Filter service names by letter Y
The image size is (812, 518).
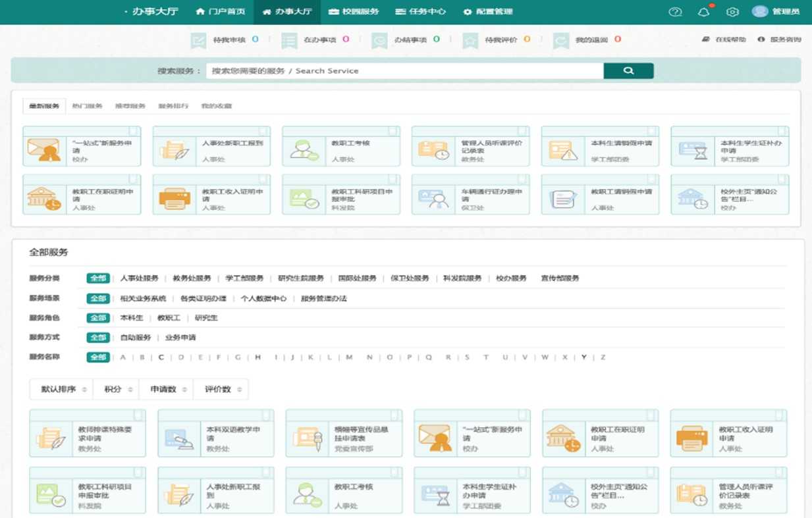click(583, 357)
